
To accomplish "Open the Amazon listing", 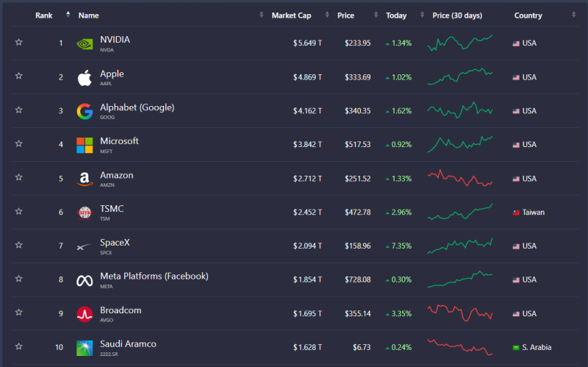I will tap(117, 175).
